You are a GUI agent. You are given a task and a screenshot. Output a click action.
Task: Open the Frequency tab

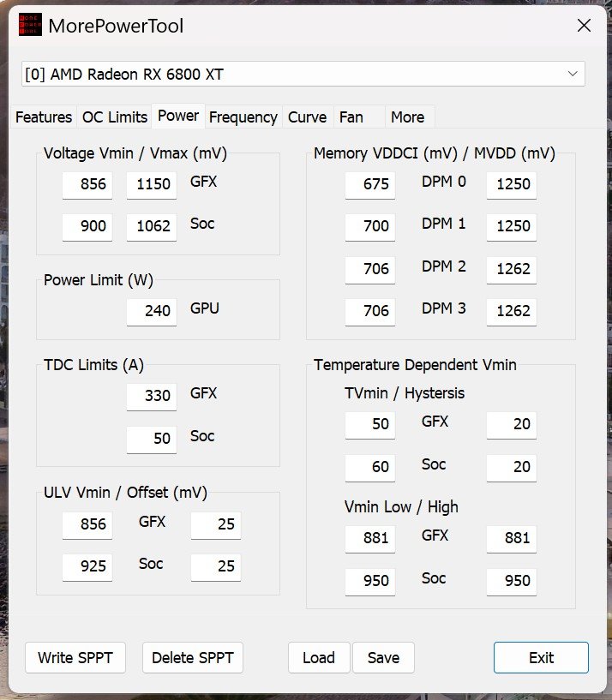click(x=243, y=117)
